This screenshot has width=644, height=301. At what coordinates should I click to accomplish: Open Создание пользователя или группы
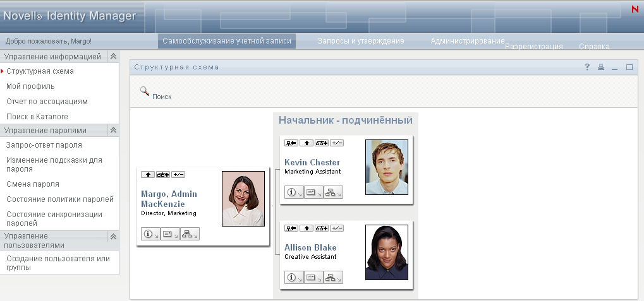tap(58, 263)
